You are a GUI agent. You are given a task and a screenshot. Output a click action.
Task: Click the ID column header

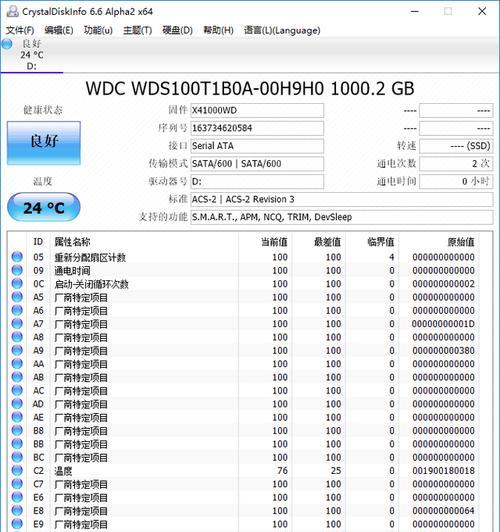click(38, 242)
